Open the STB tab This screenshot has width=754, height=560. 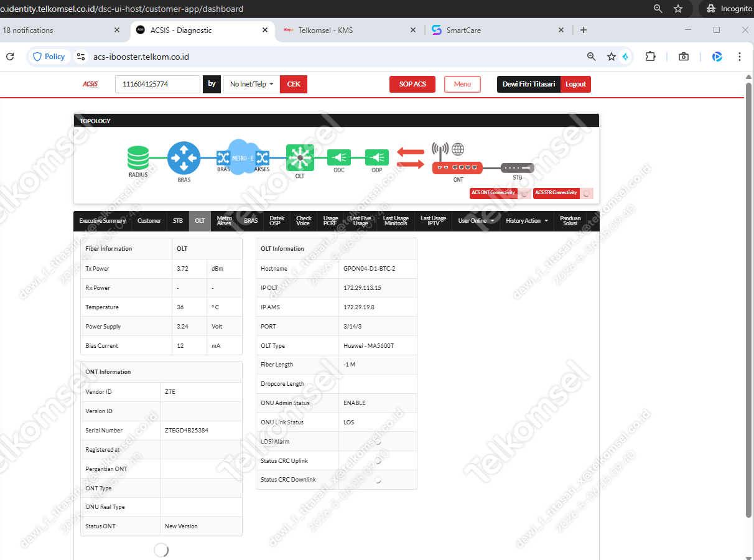point(178,221)
